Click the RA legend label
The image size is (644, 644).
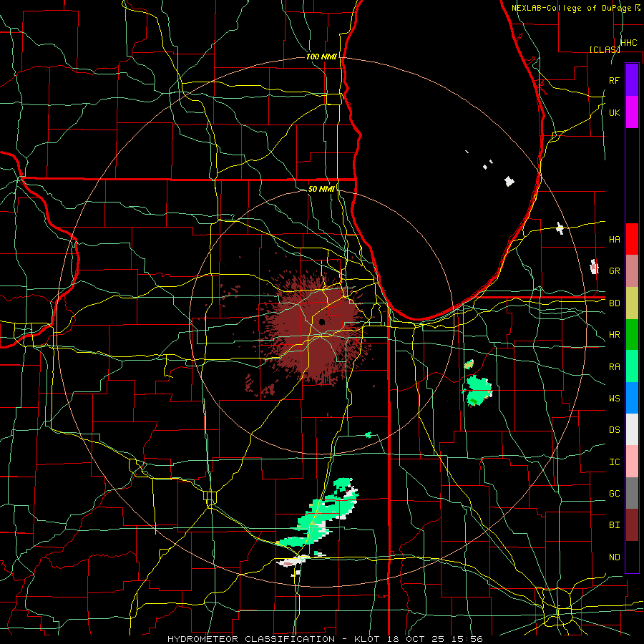(615, 366)
